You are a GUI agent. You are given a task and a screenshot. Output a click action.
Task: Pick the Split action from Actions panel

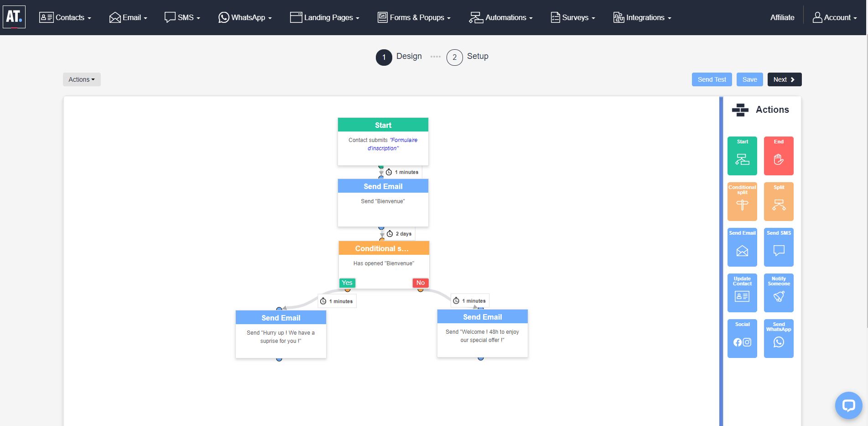pyautogui.click(x=779, y=201)
